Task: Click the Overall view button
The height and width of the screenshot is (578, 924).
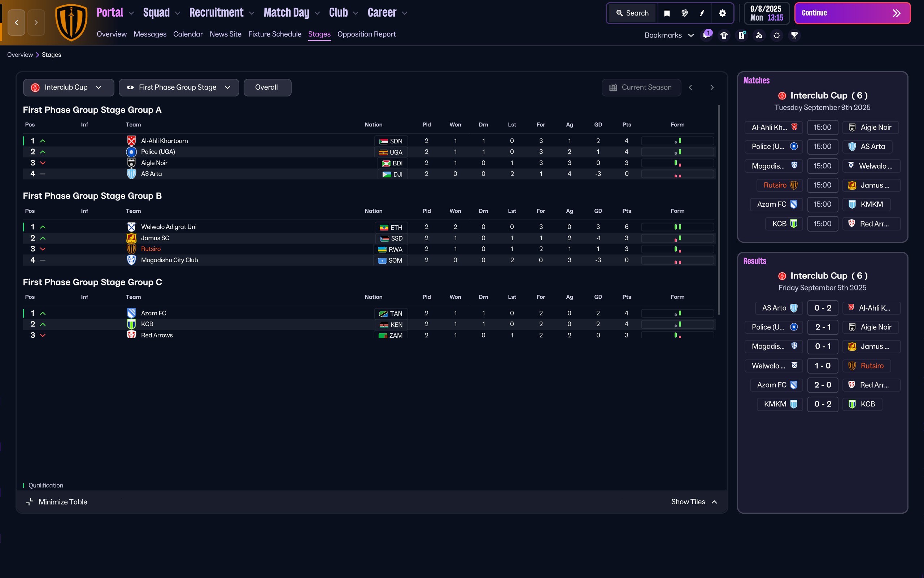Action: [267, 87]
